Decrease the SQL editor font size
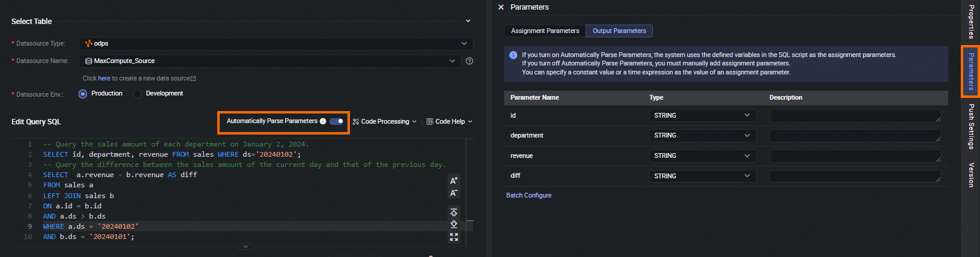980x257 pixels. (454, 193)
